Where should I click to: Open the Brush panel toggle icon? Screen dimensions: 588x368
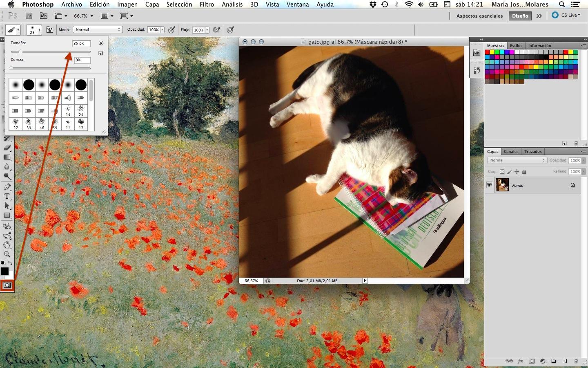pyautogui.click(x=50, y=30)
